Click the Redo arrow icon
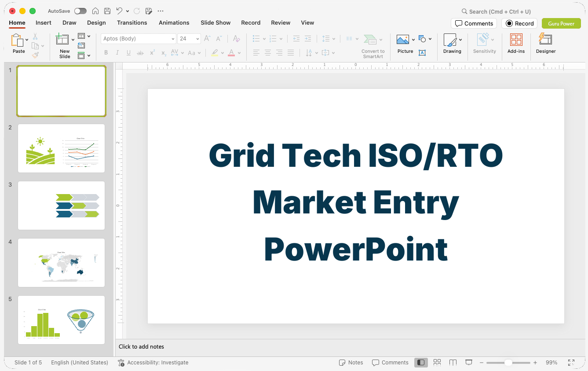Viewport: 588px width, 371px height. 137,11
